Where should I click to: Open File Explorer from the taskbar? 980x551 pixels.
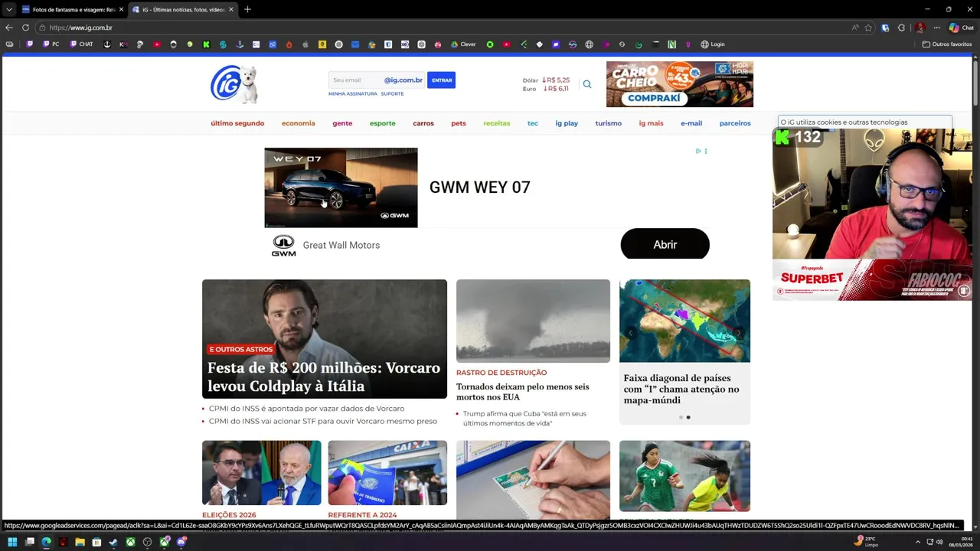click(x=80, y=542)
